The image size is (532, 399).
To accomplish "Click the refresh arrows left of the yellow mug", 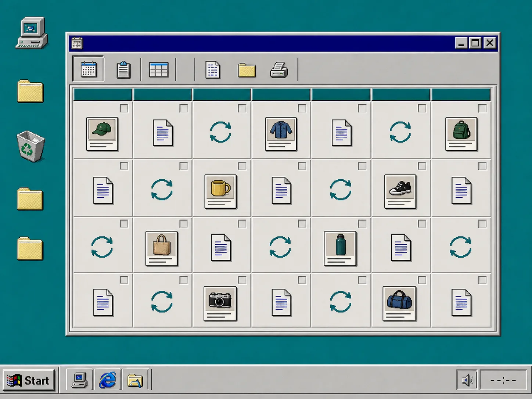I will point(162,190).
